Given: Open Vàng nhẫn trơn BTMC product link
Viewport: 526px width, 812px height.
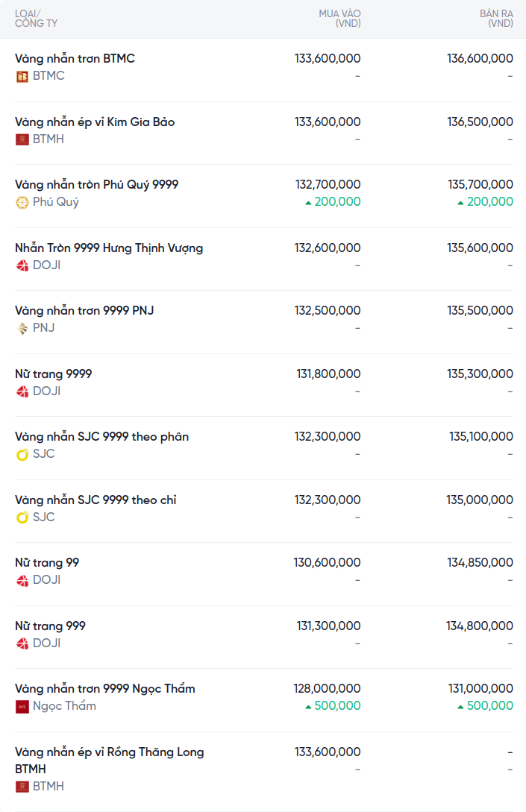Looking at the screenshot, I should tap(75, 58).
